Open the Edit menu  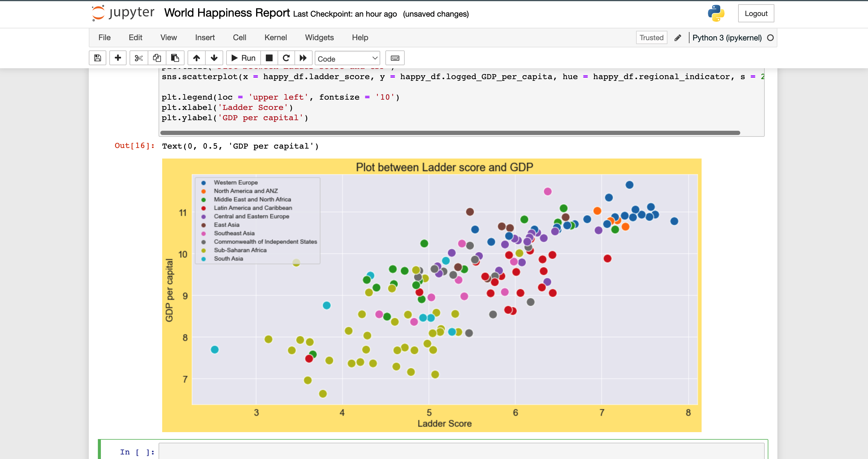(x=136, y=37)
